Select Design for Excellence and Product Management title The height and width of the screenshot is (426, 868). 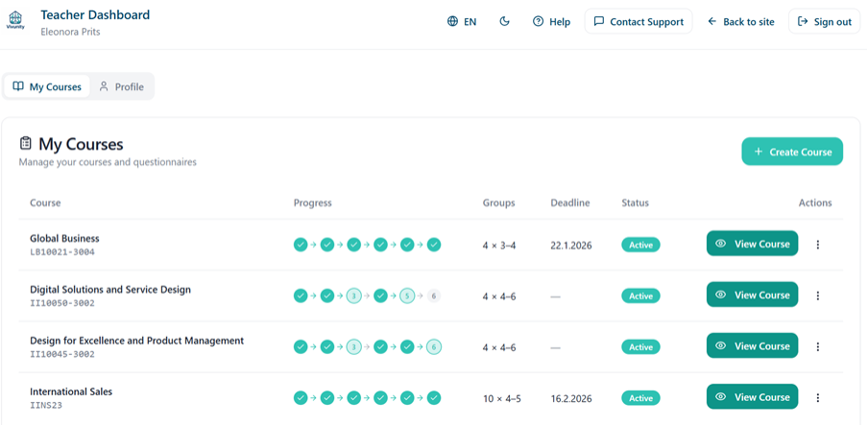pos(136,341)
